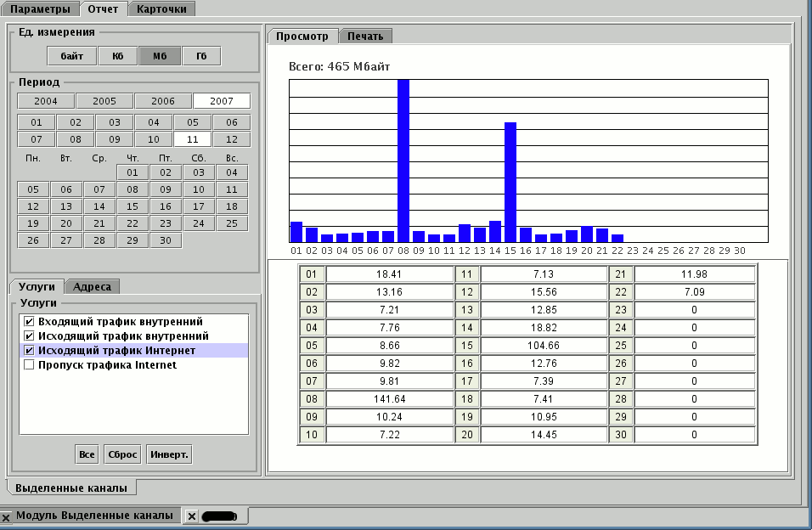Open the Карточки tab
Image resolution: width=812 pixels, height=530 pixels.
pyautogui.click(x=161, y=8)
